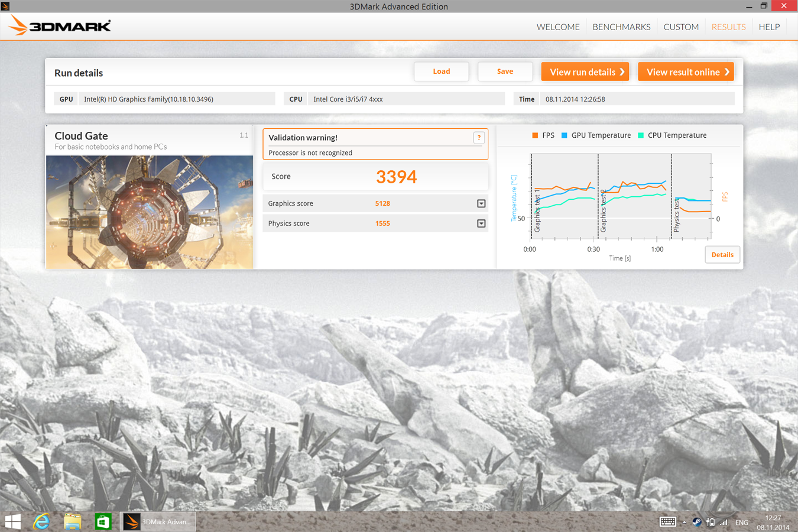Screen dimensions: 798x532
Task: Click the 'Physics score' label
Action: (288, 223)
